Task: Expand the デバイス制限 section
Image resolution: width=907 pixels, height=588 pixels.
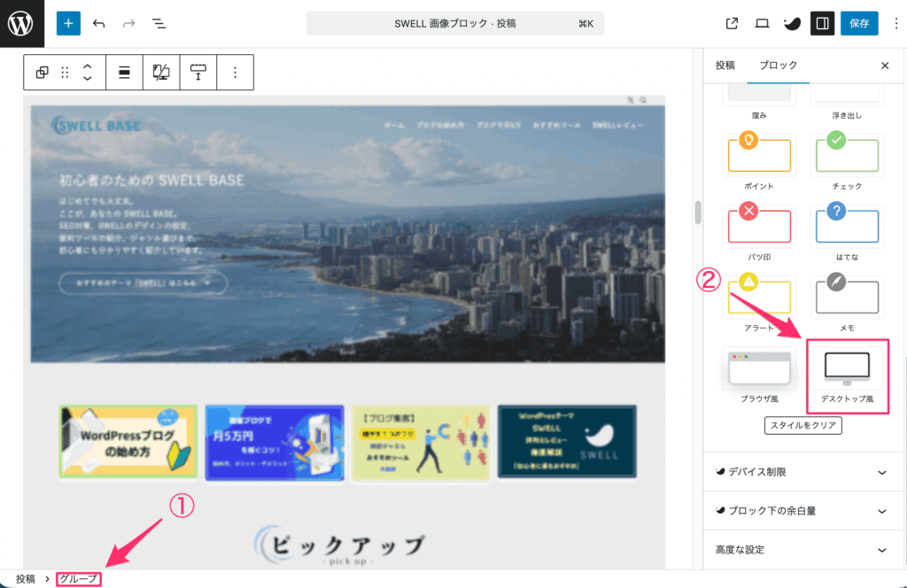Action: pyautogui.click(x=802, y=472)
